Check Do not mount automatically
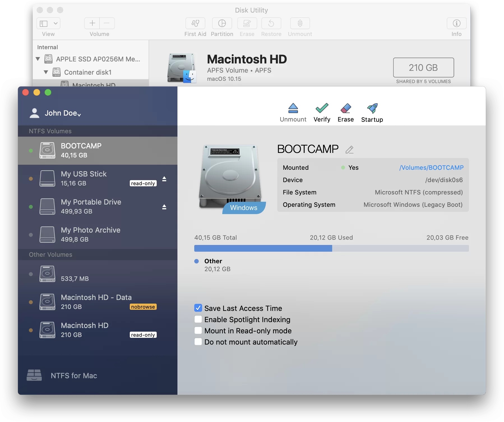 coord(198,342)
